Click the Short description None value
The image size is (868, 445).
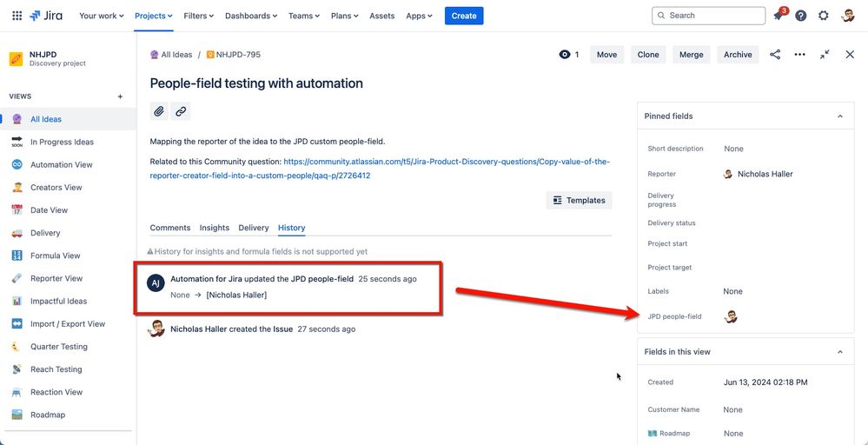(733, 149)
